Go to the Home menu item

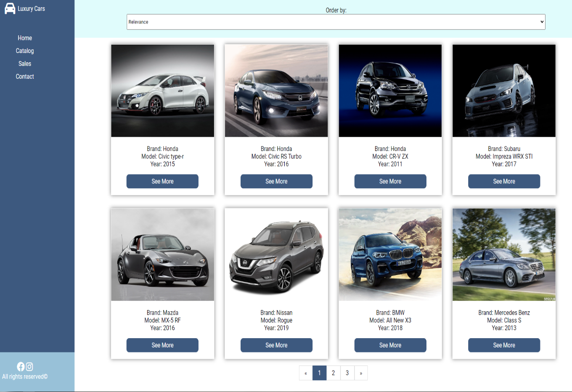[25, 38]
